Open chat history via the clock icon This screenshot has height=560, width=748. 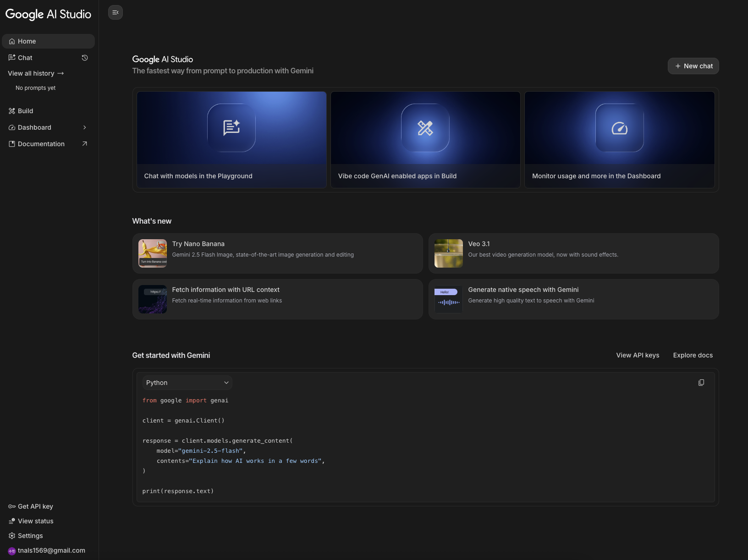84,58
